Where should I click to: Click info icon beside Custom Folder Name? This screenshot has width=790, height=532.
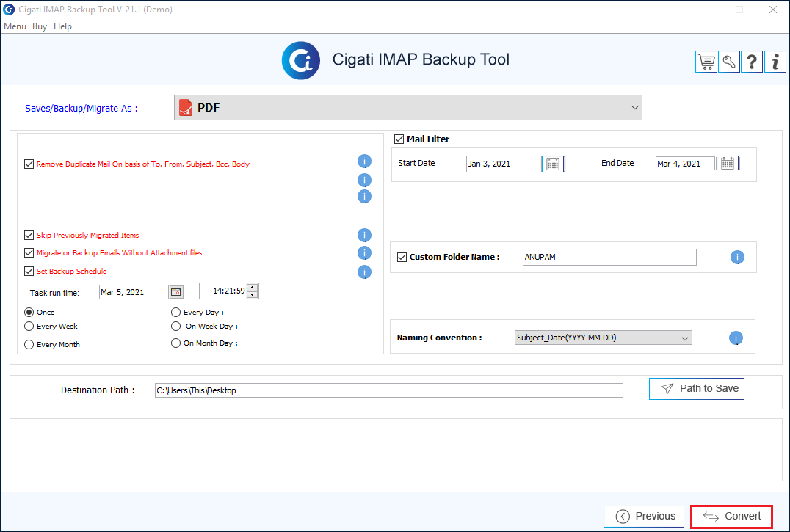(x=737, y=257)
